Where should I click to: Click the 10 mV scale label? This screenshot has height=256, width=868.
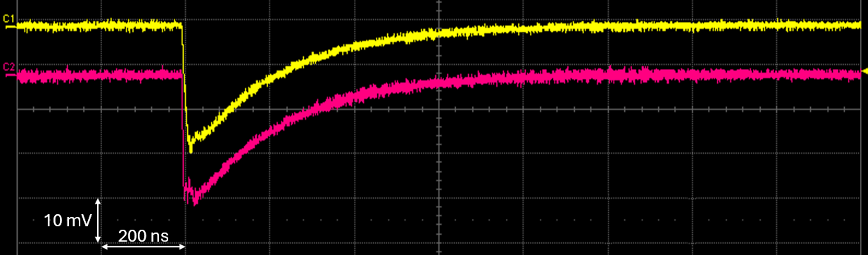[67, 221]
